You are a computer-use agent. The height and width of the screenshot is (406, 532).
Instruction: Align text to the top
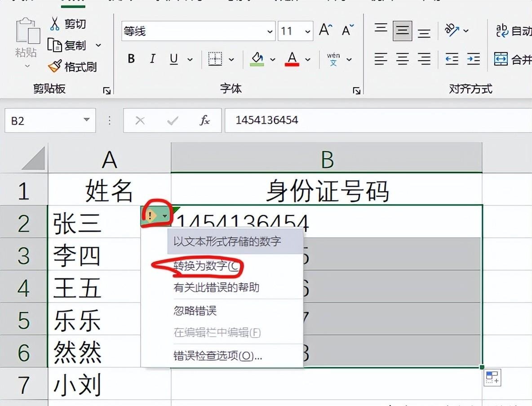[381, 28]
